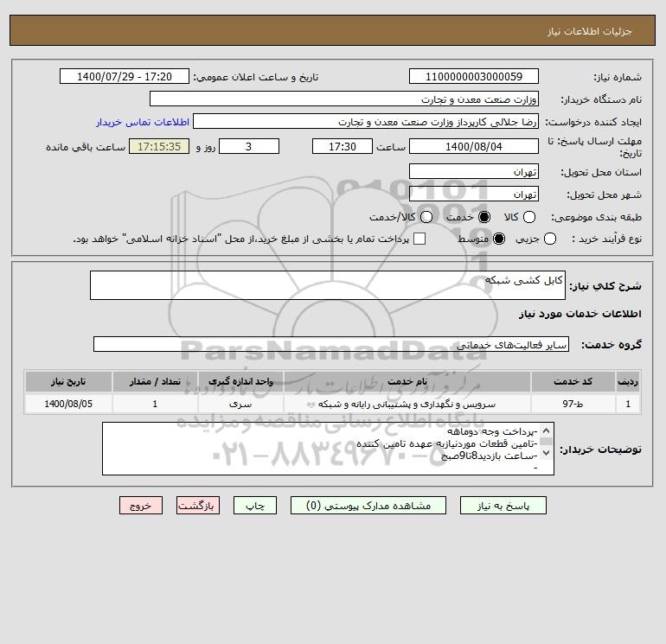The width and height of the screenshot is (666, 644).
Task: Click the ردیف column header
Action: (x=627, y=381)
